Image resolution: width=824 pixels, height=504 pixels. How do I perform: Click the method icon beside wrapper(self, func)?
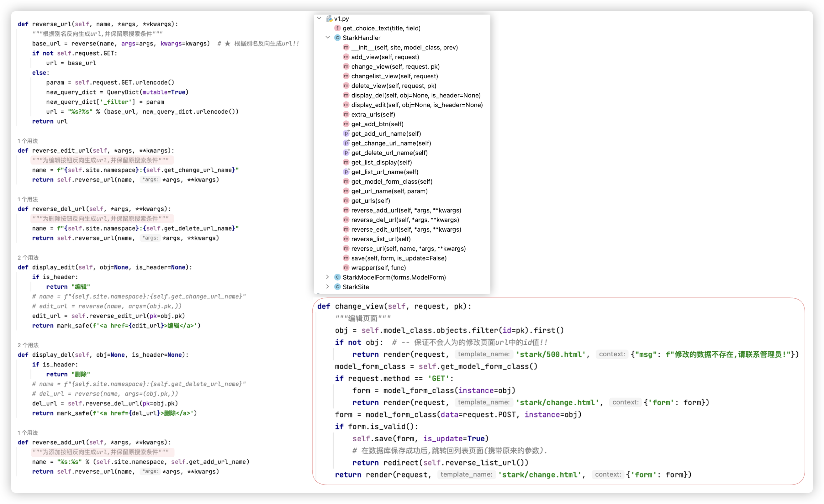[346, 268]
